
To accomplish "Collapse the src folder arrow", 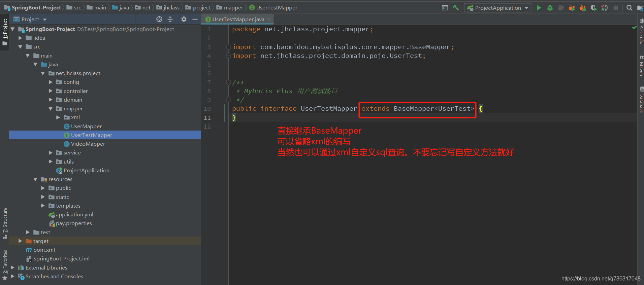I will coord(20,47).
